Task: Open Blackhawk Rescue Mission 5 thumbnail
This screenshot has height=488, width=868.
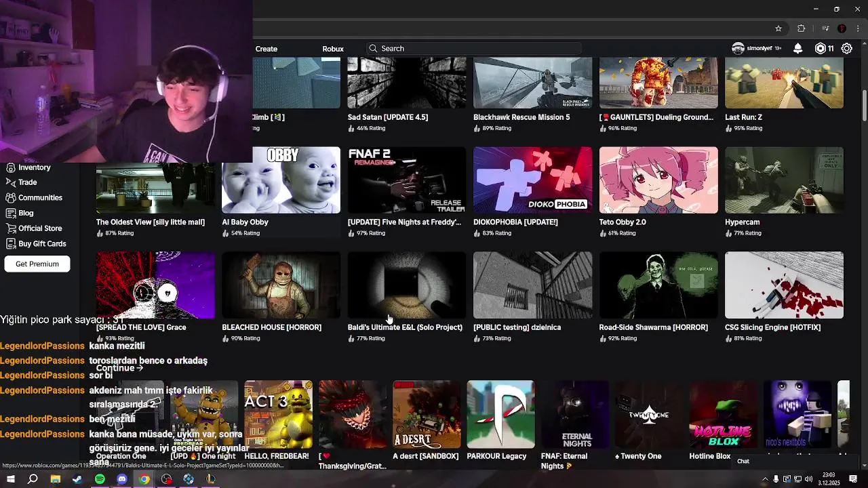Action: (x=532, y=83)
